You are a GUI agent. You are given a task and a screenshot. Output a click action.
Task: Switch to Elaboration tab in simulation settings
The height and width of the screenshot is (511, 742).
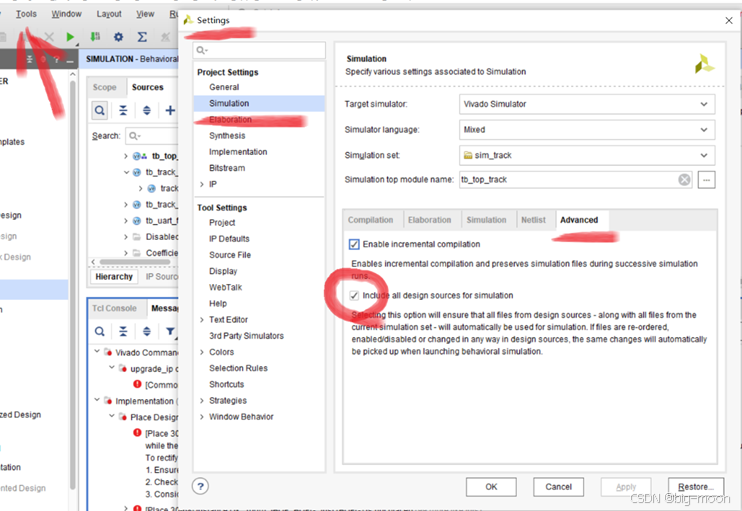pos(430,220)
